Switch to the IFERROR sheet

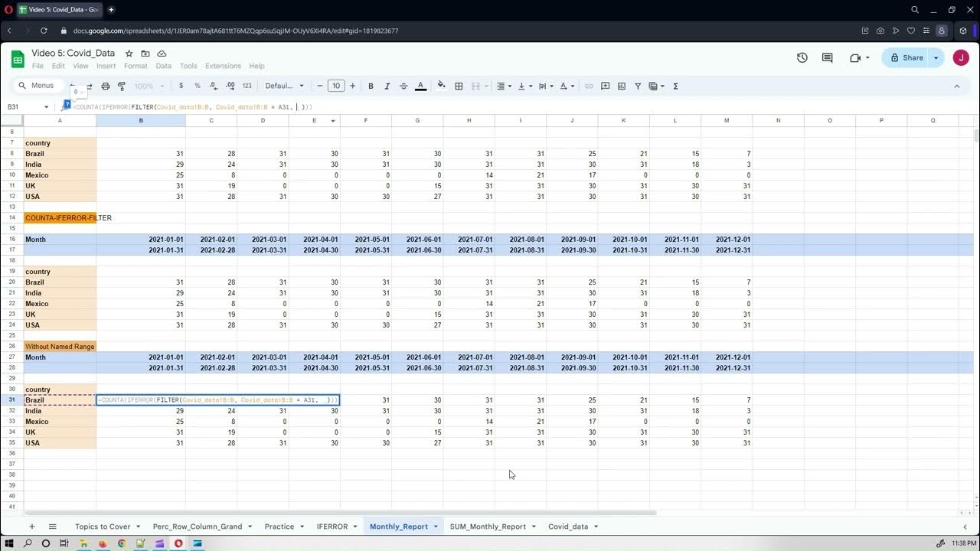[x=332, y=527]
